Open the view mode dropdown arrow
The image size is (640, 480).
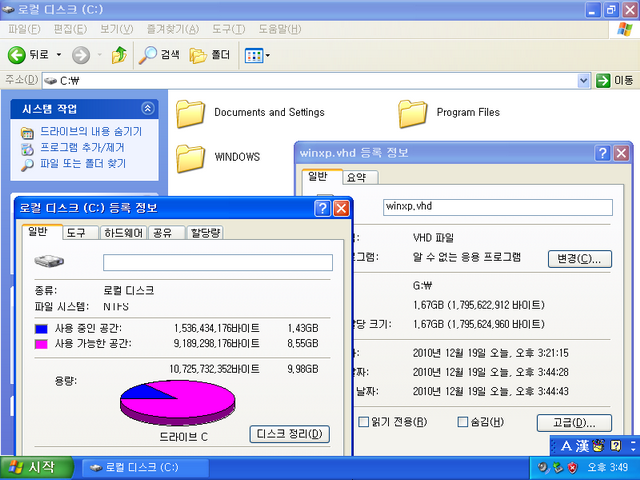(x=268, y=56)
